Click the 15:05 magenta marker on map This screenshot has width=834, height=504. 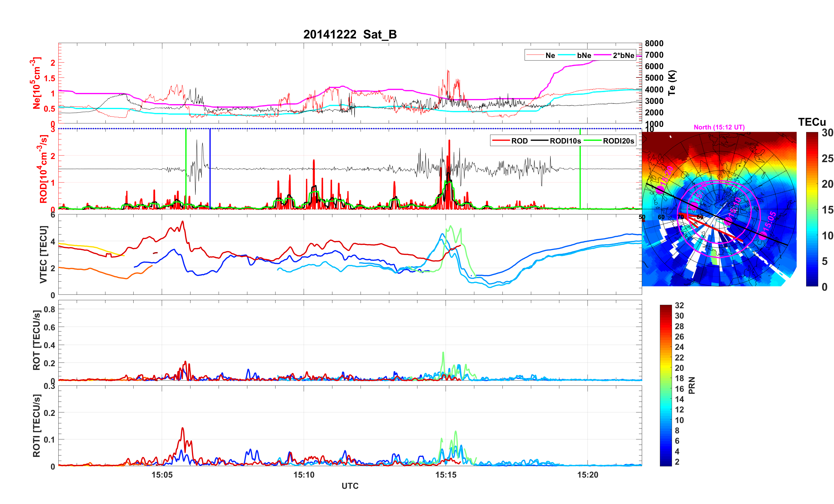coord(762,236)
